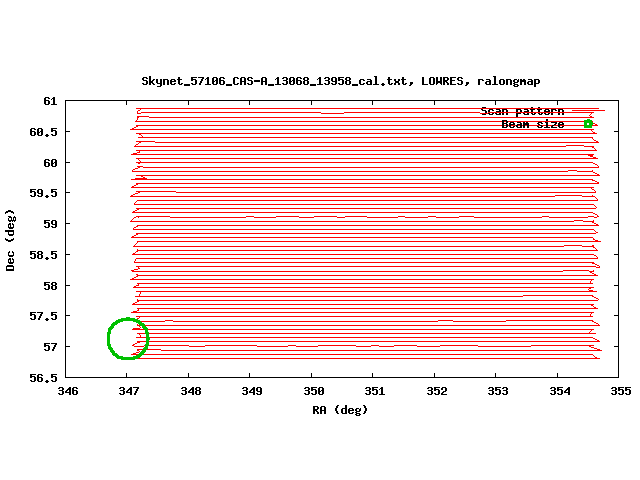Image resolution: width=640 pixels, height=480 pixels.
Task: Click the x-axis tick label 346
Action: pyautogui.click(x=67, y=391)
